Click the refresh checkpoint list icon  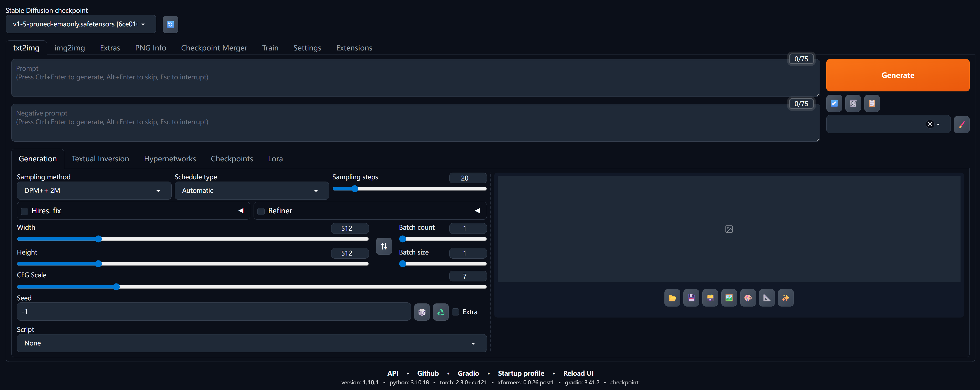[170, 24]
